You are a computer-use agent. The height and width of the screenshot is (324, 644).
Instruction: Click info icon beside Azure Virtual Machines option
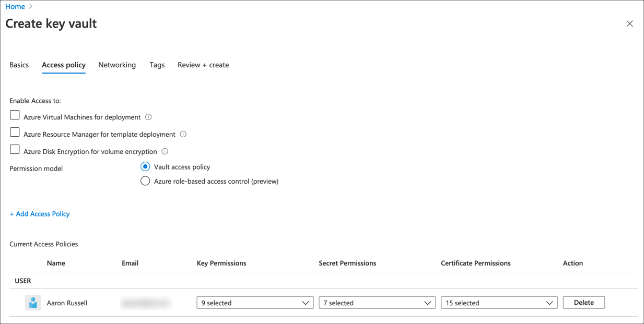tap(148, 117)
